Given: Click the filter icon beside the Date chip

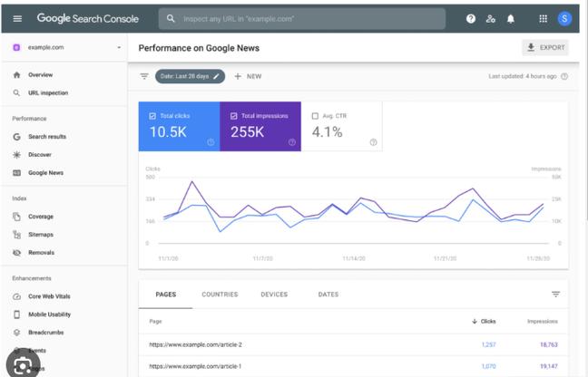Looking at the screenshot, I should tap(144, 76).
